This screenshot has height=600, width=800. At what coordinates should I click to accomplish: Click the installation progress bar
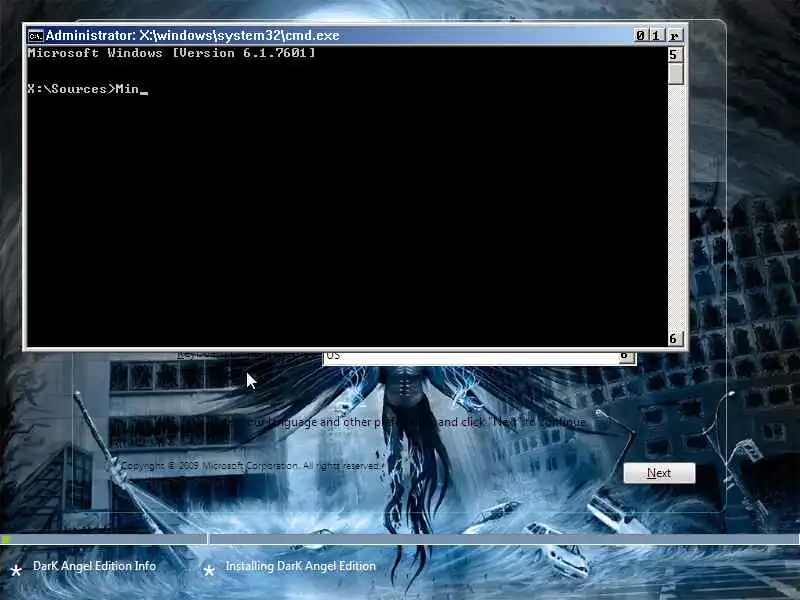click(x=400, y=539)
